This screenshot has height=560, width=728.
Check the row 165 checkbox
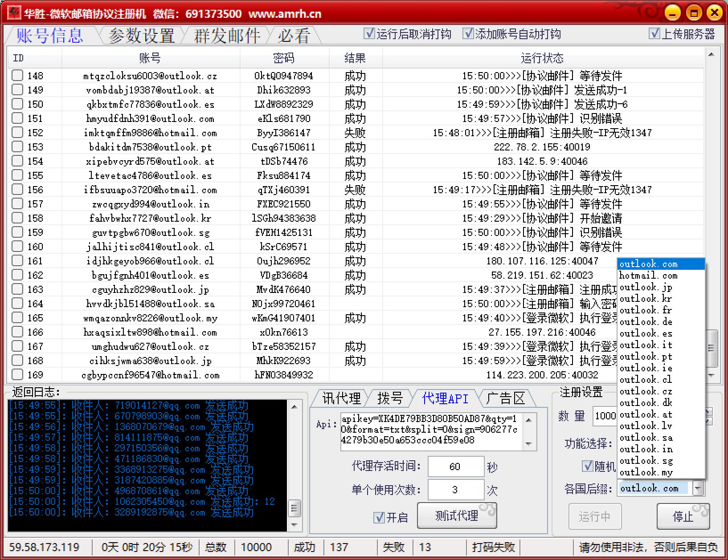(x=17, y=318)
